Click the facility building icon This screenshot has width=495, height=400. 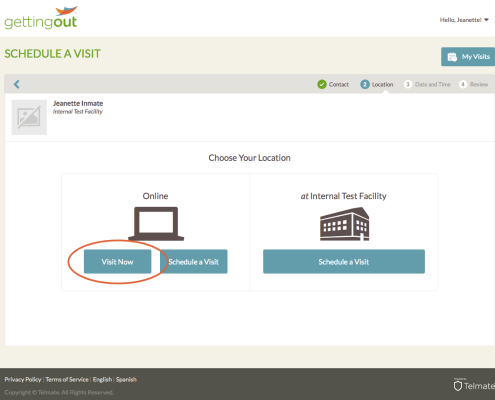[344, 224]
